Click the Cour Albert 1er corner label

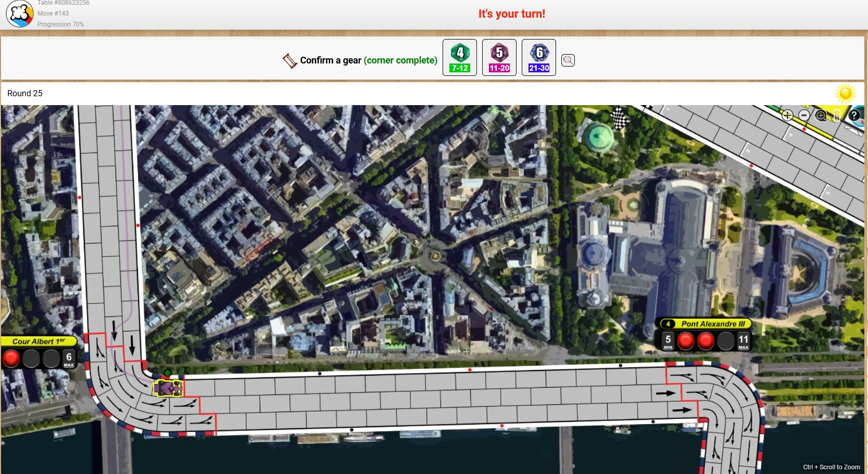(39, 341)
